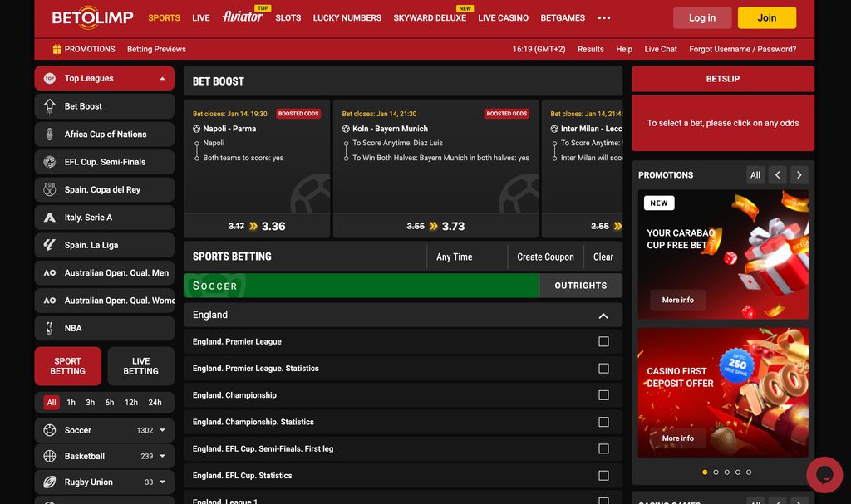Image resolution: width=851 pixels, height=504 pixels.
Task: Collapse the Top Leagues section
Action: pos(162,79)
